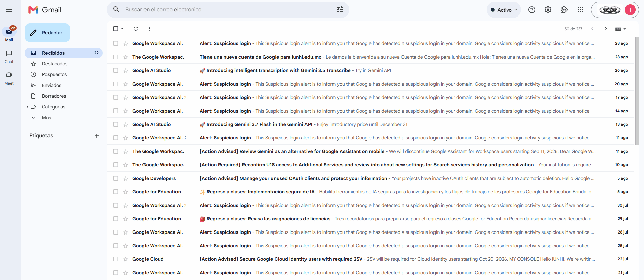
Task: Check the 'Tiene una nueva cuenta' email
Action: pyautogui.click(x=116, y=57)
